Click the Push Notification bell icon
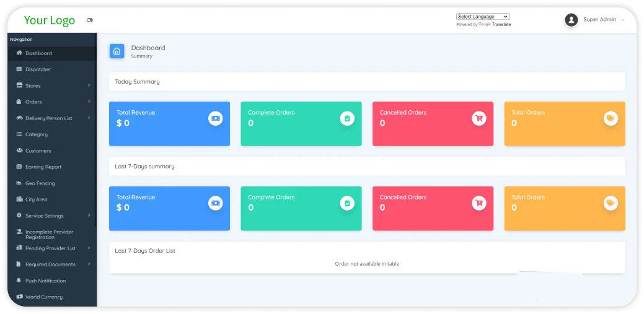Screen dimensions: 644x314 [x=19, y=281]
